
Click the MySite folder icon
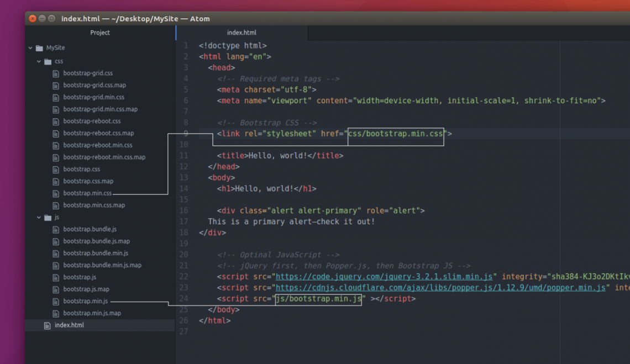tap(39, 48)
